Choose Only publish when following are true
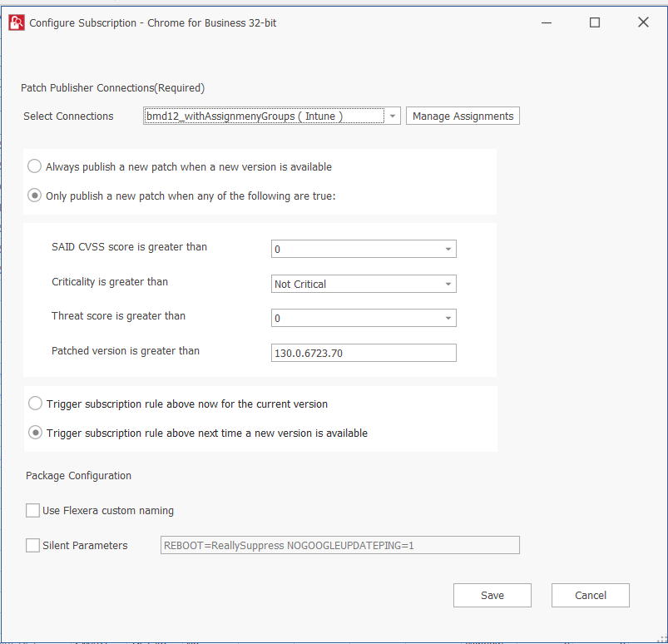 pyautogui.click(x=35, y=196)
